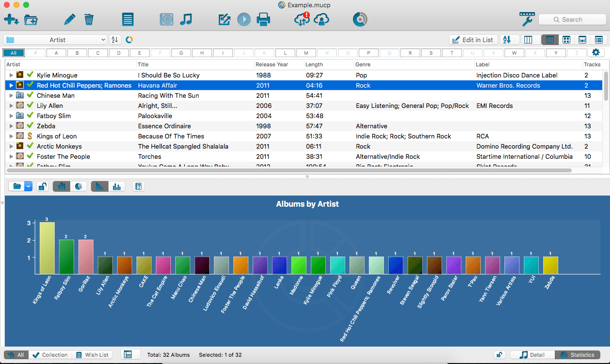Click the horizontal scrollbar under album list

pos(289,170)
